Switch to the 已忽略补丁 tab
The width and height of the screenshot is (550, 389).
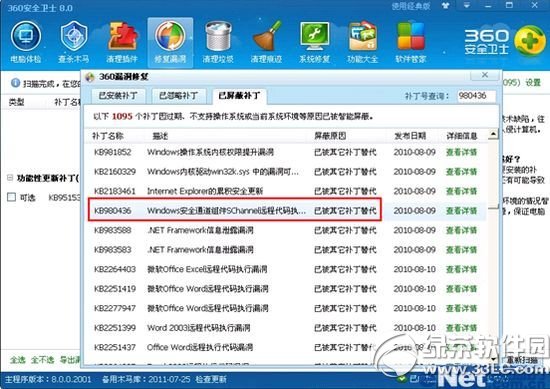[x=179, y=96]
